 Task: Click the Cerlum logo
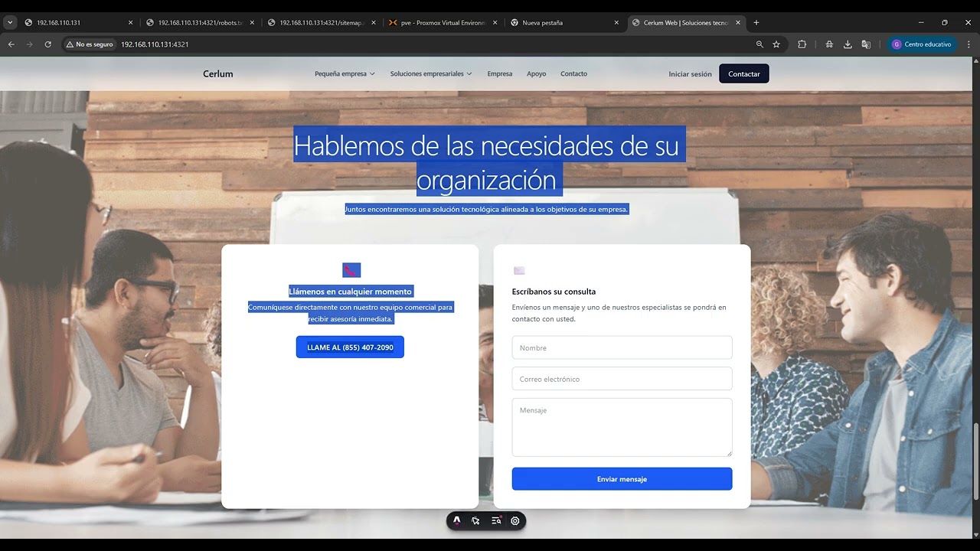218,73
